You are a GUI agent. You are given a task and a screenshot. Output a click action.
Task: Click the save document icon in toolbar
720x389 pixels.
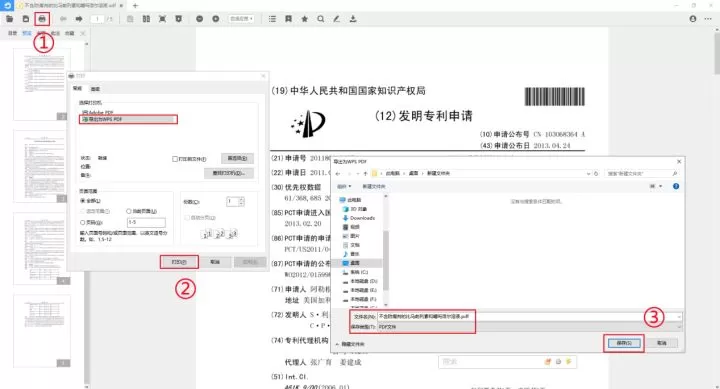pos(26,19)
